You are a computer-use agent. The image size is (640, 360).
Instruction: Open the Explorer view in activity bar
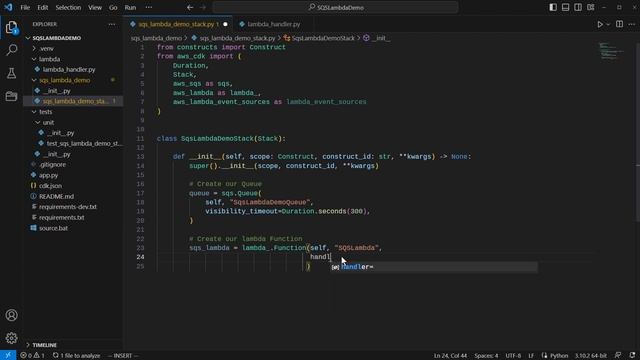pos(11,28)
